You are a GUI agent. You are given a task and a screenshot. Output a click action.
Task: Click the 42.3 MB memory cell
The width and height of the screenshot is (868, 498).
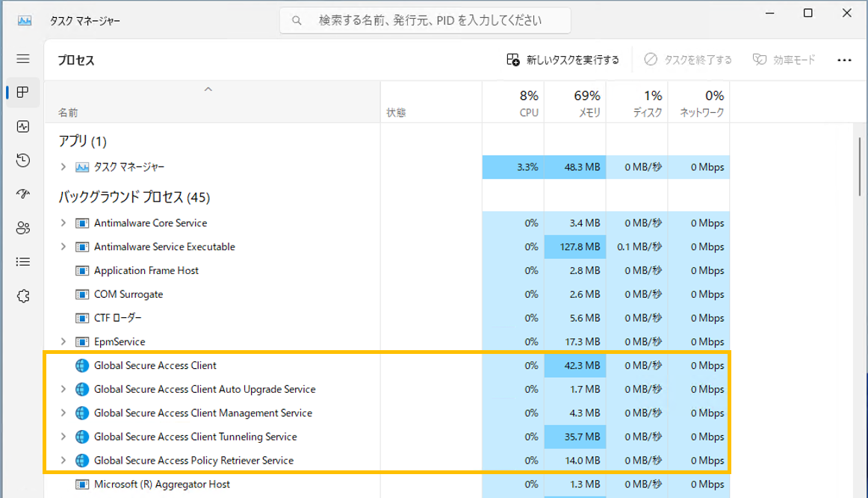[x=575, y=366]
